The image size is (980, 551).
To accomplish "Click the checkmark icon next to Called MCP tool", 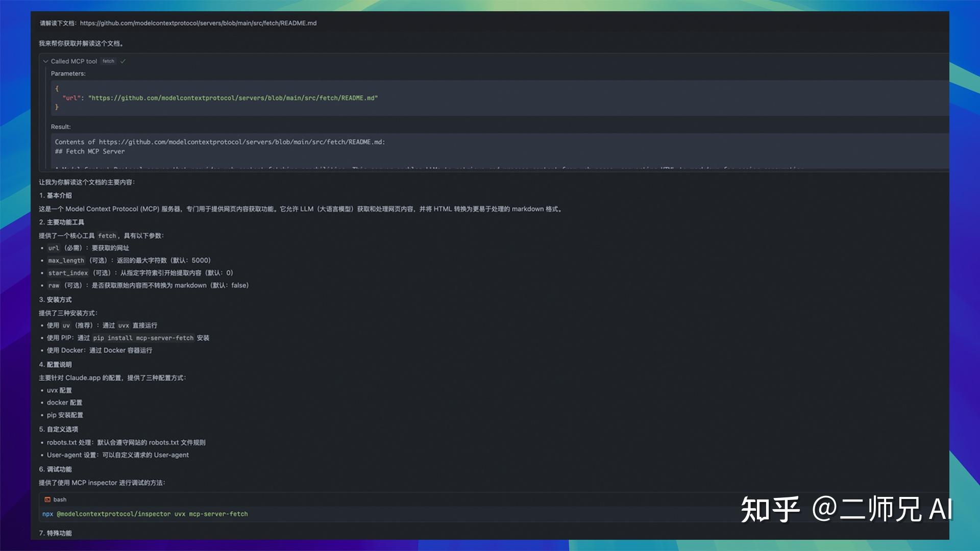I will point(122,61).
